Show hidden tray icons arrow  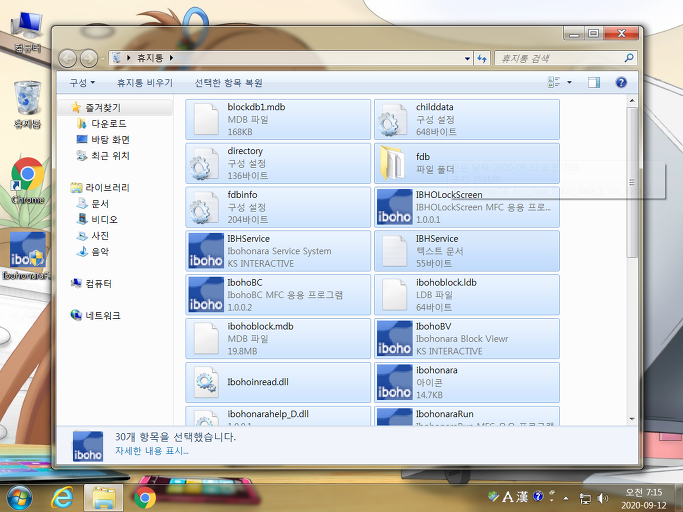[566, 498]
